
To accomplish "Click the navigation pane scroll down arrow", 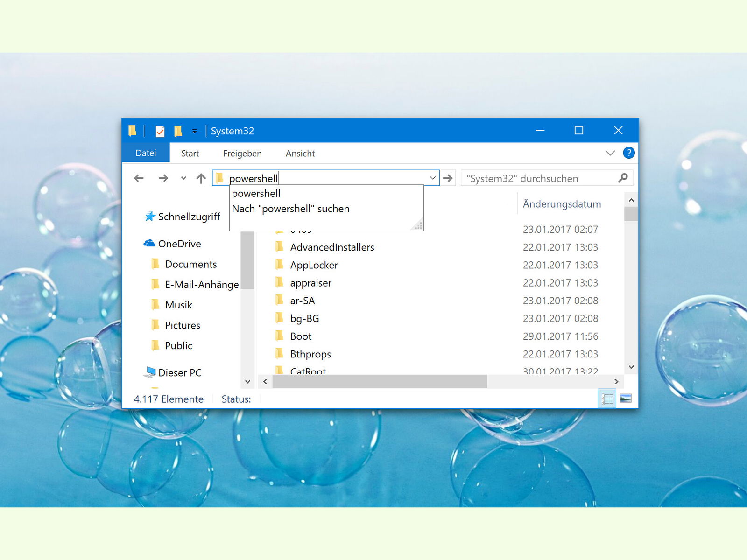I will tap(247, 382).
